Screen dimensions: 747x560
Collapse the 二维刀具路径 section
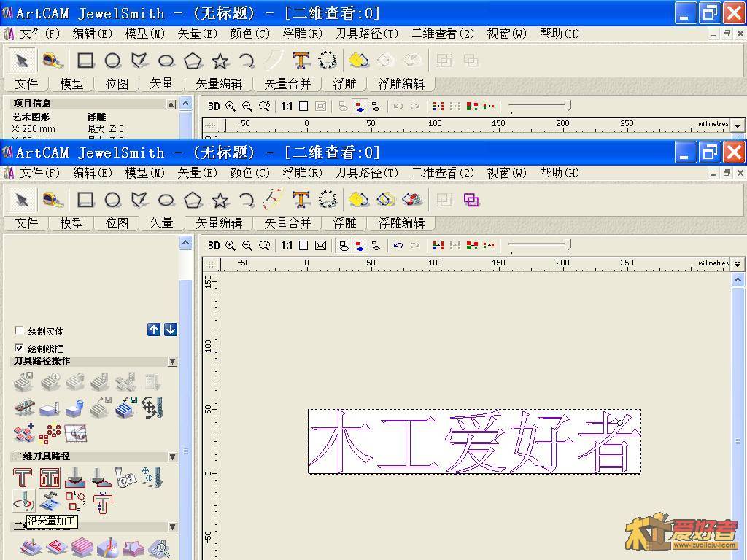(x=172, y=456)
